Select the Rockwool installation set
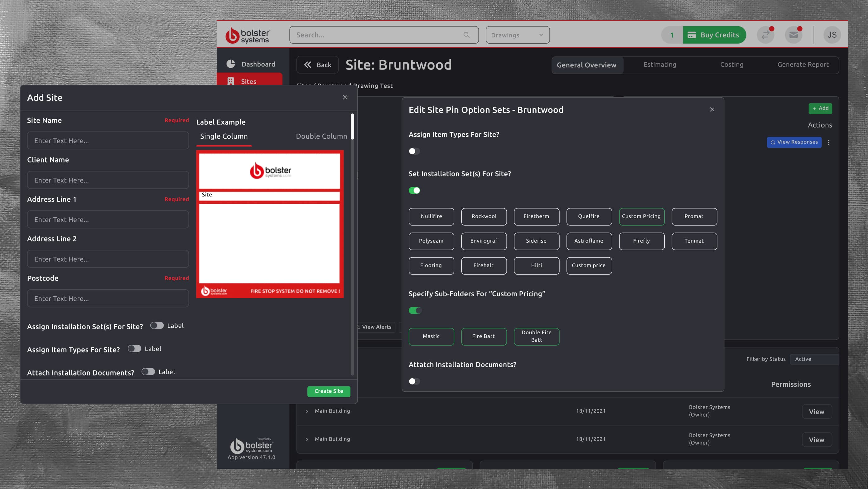868x489 pixels. [x=484, y=216]
